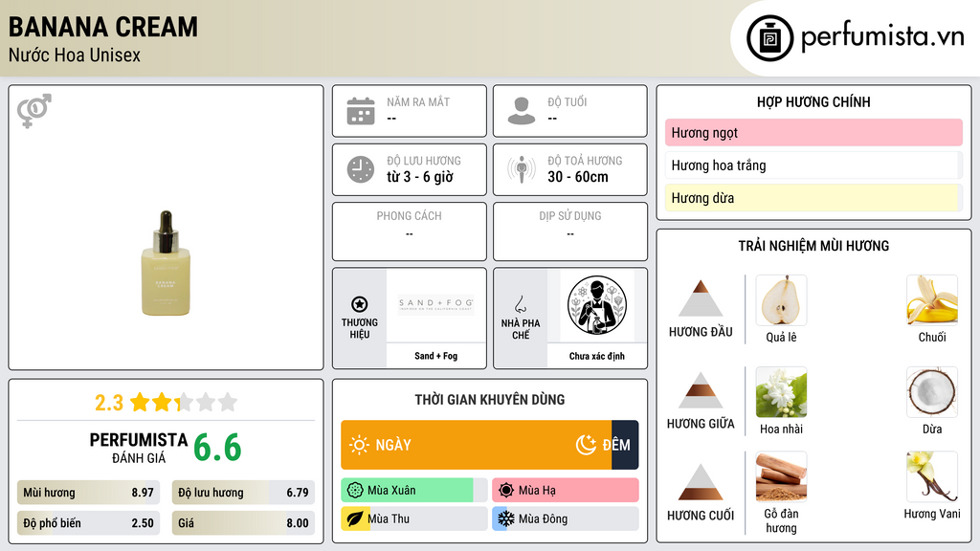Click the Giá 8.00 score bar

pos(243,523)
